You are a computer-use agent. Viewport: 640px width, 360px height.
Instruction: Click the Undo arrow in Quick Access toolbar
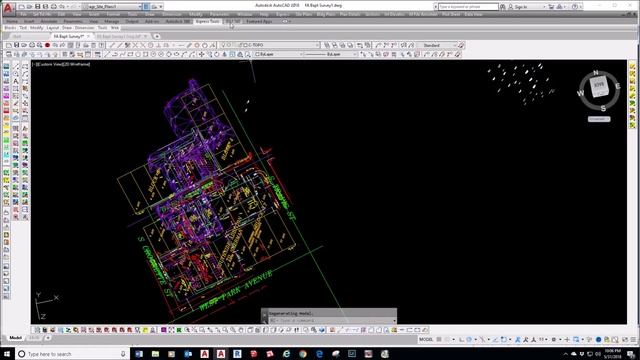click(62, 7)
